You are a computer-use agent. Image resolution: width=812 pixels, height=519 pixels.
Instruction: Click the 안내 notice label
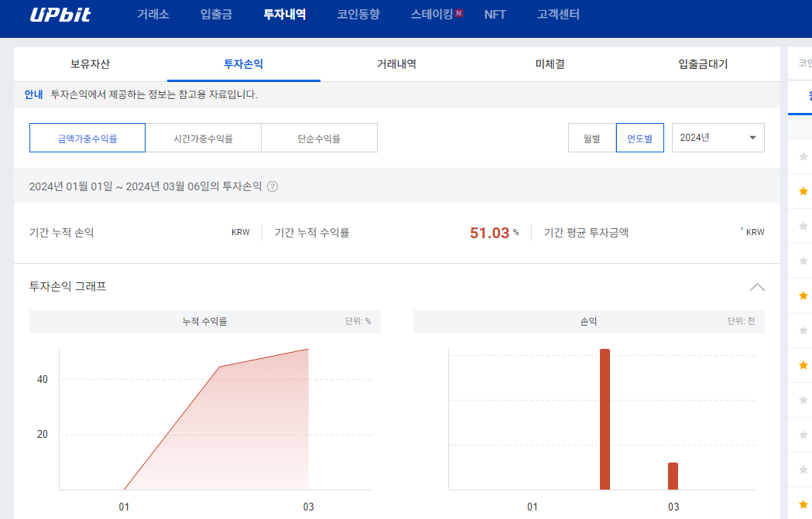[33, 94]
